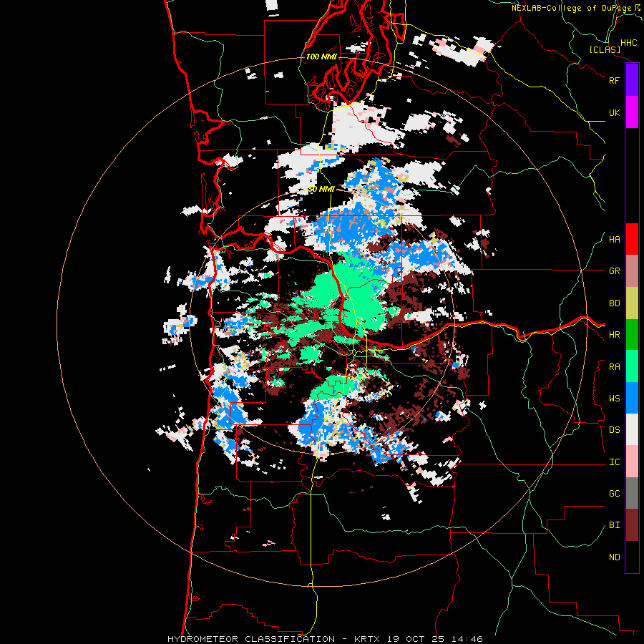Click the HHC product label
644x644 pixels.
pyautogui.click(x=628, y=43)
